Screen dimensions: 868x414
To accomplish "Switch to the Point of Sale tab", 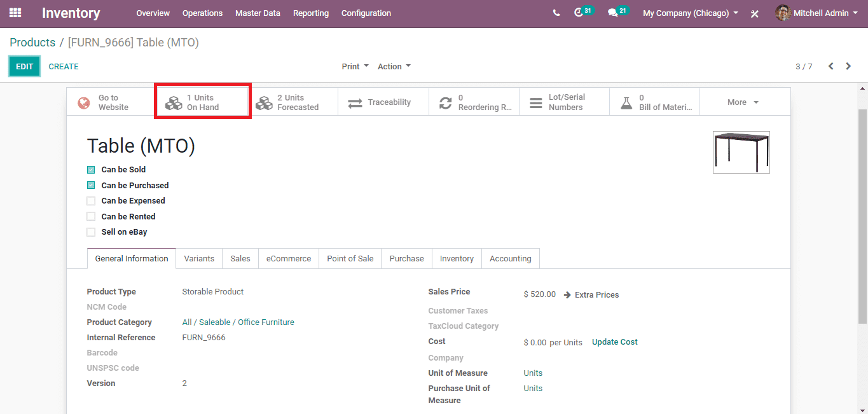I will coord(350,259).
